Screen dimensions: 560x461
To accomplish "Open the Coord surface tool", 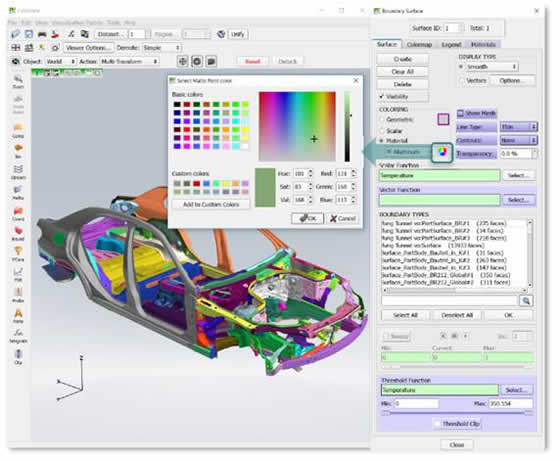I will tap(18, 213).
